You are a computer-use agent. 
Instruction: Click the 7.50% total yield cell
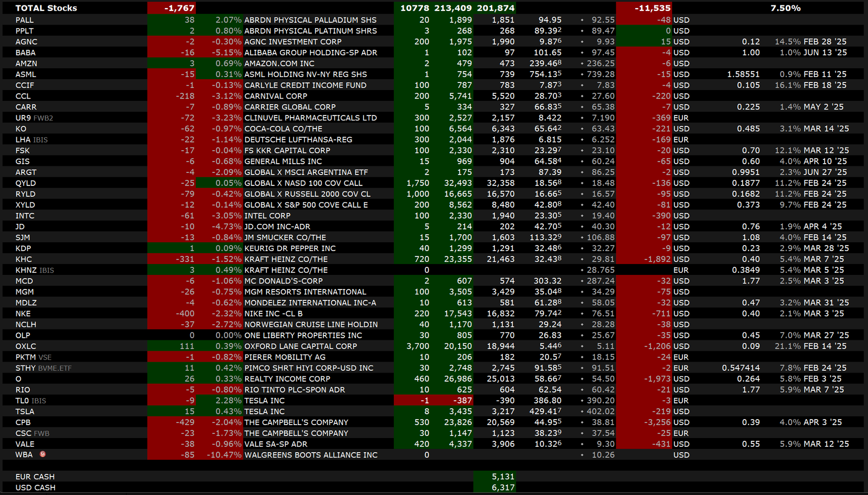point(785,8)
